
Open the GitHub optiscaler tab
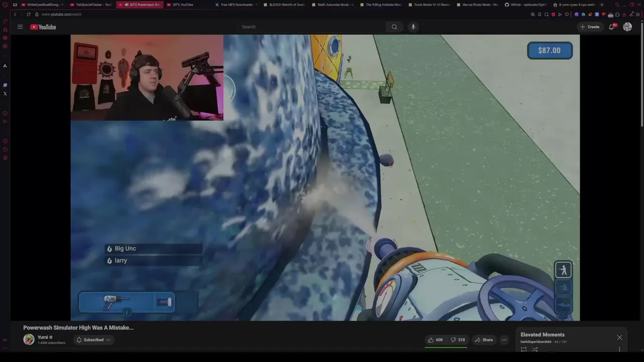coord(525,5)
